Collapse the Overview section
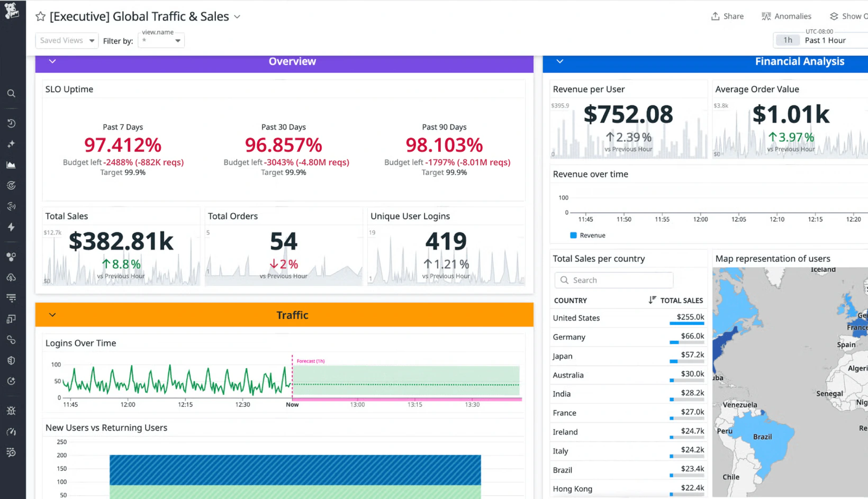Image resolution: width=868 pixels, height=499 pixels. [52, 61]
